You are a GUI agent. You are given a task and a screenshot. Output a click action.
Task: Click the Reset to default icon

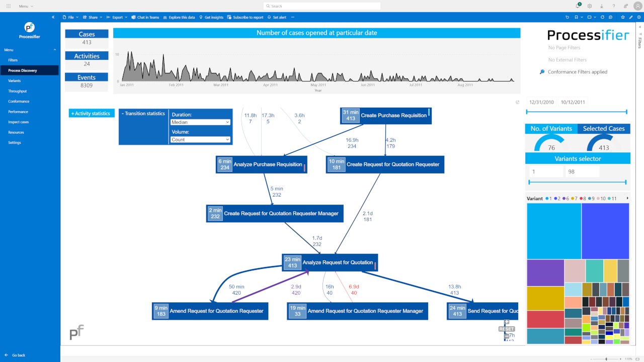click(x=568, y=17)
